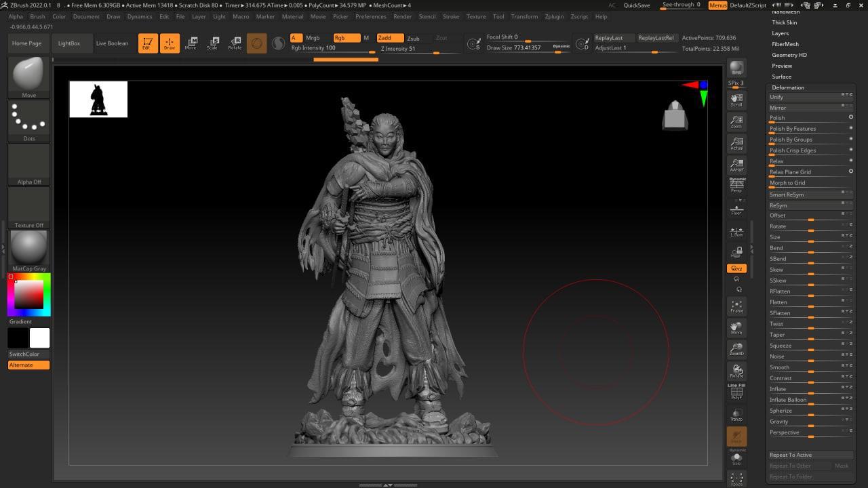Image resolution: width=868 pixels, height=488 pixels.
Task: Open the Zplugin menu
Action: [x=554, y=16]
